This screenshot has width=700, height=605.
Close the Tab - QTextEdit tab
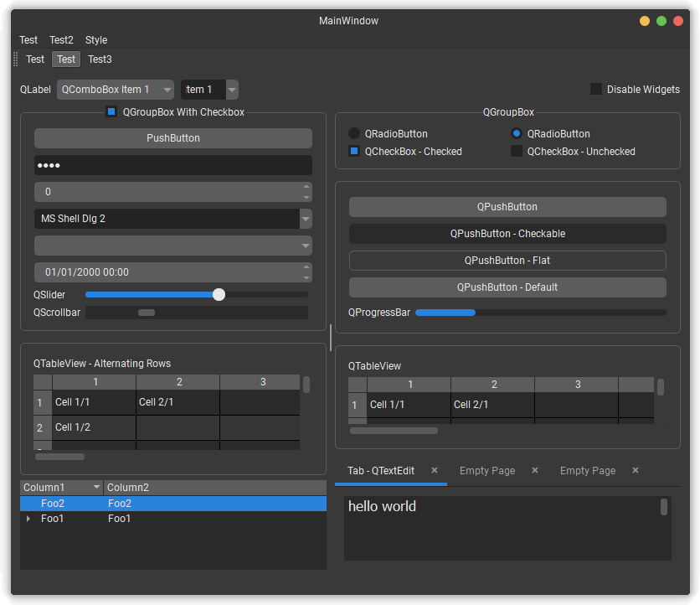[x=435, y=470]
